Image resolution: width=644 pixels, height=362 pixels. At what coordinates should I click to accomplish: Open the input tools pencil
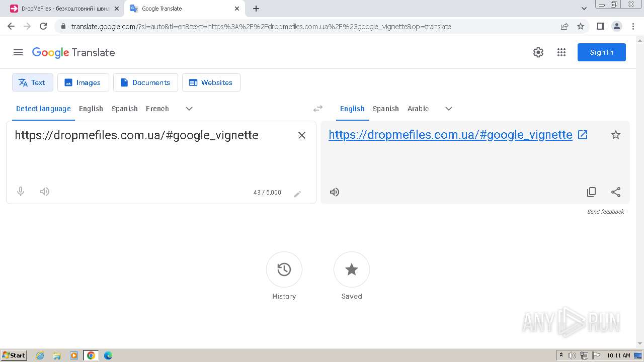[x=297, y=194]
